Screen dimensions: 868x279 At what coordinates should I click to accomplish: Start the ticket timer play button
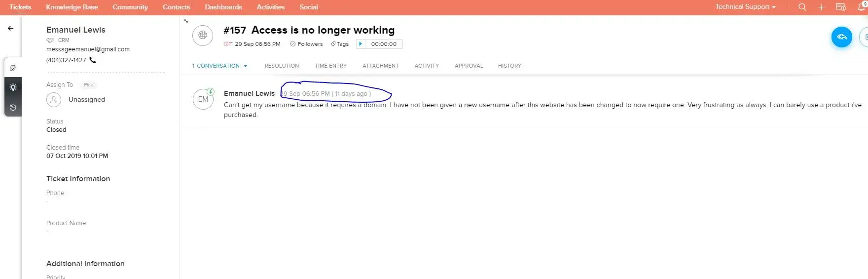coord(361,44)
